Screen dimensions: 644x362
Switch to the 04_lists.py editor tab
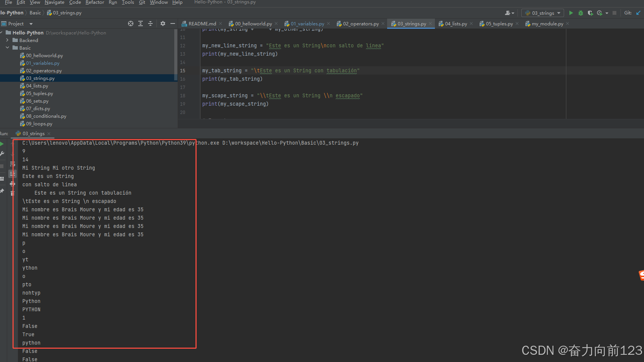(456, 24)
